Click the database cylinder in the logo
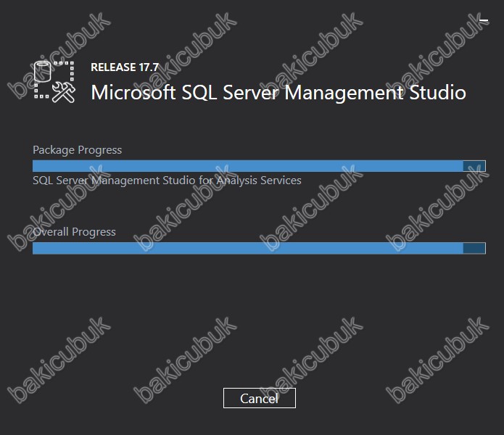 [x=43, y=71]
